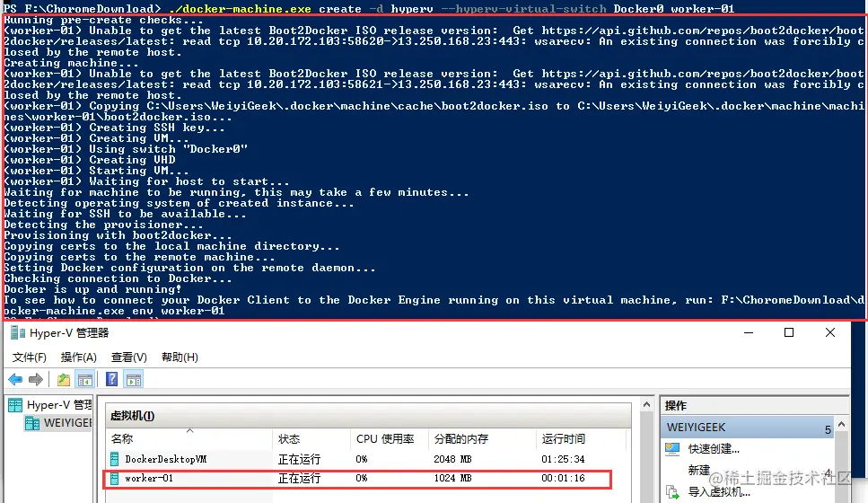Select Hyper-V 管理器 root tree node
This screenshot has height=503, width=868.
click(x=59, y=405)
